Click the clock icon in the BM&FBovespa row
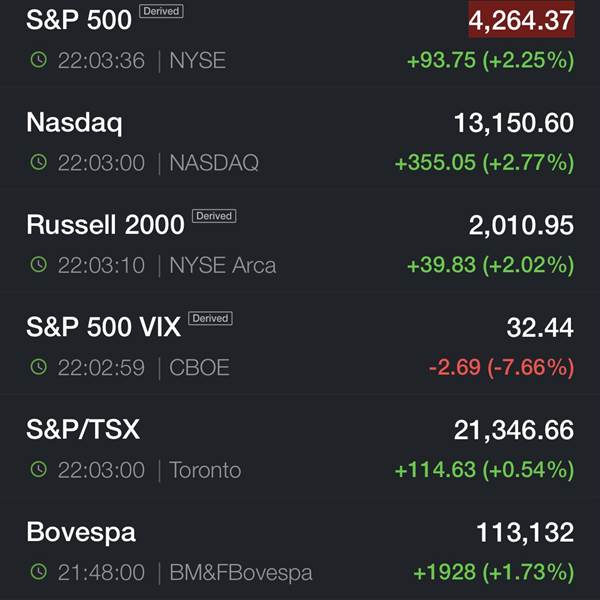The width and height of the screenshot is (600, 600). [39, 572]
